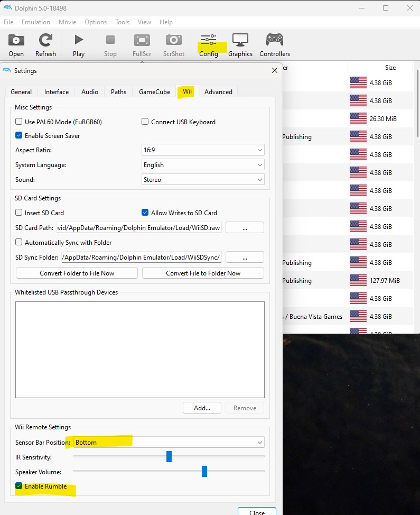Click the Dolphin logo in title bar
420x515 pixels.
(x=7, y=8)
